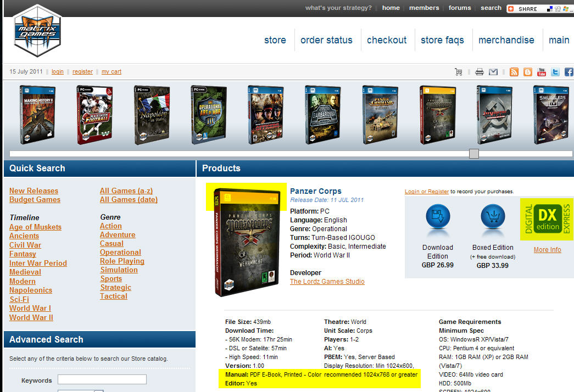Browse Age of Muskets timeline
The image size is (574, 392).
click(x=36, y=227)
